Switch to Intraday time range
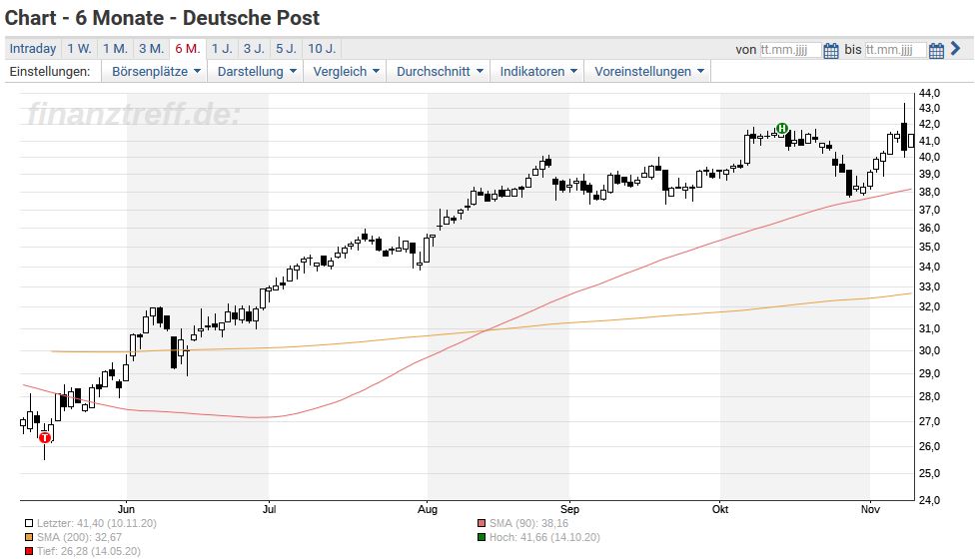This screenshot has width=980, height=560. pos(33,49)
